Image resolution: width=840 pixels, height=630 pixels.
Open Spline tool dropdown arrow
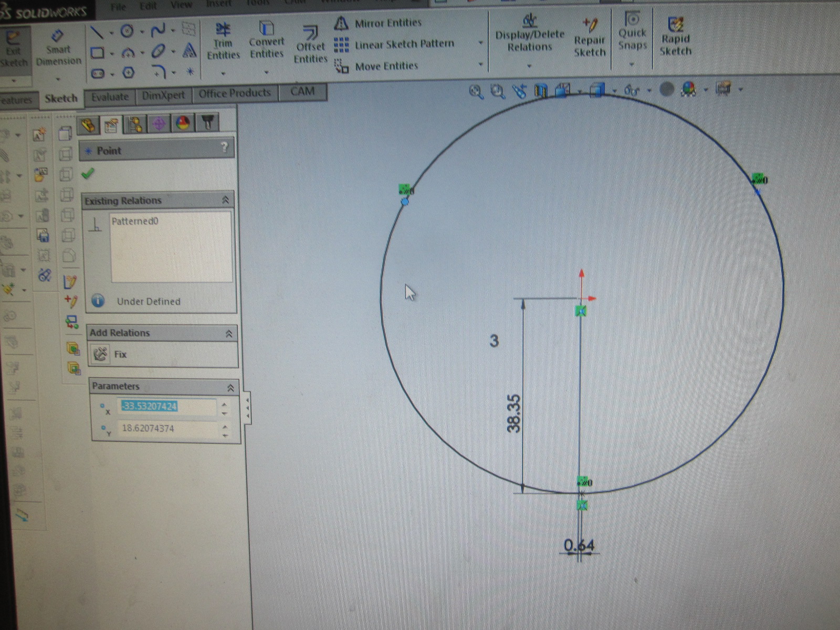pyautogui.click(x=173, y=31)
